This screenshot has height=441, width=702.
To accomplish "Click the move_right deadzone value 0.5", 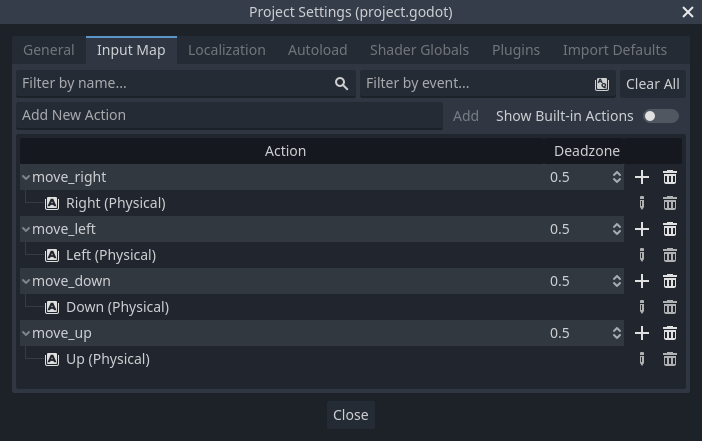I will pyautogui.click(x=560, y=177).
